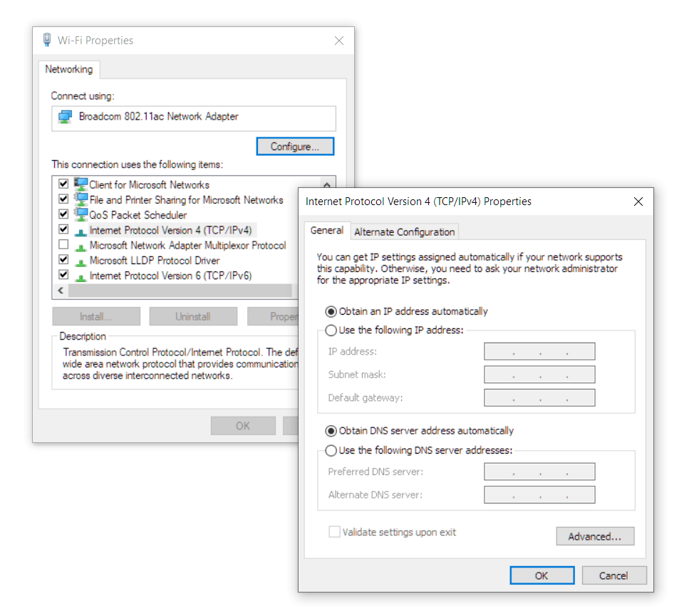Screen dimensions: 699x616
Task: Click the Internet Protocol Version 6 icon
Action: click(80, 276)
